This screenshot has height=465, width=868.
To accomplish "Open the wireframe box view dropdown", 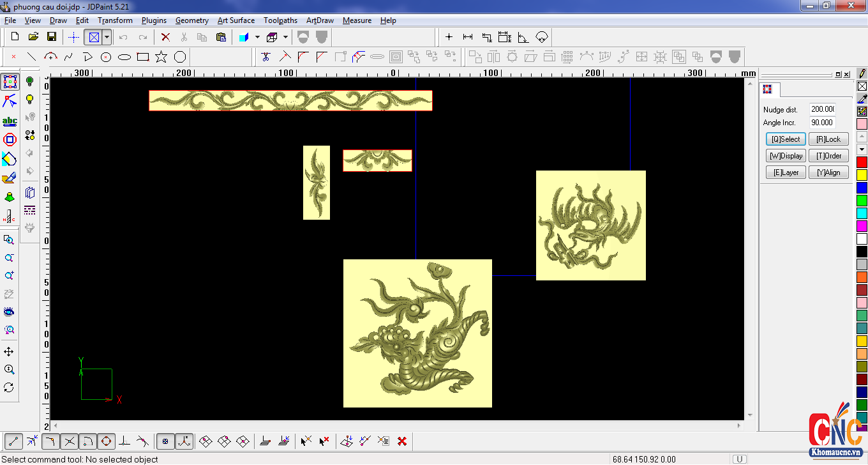I will (x=285, y=37).
